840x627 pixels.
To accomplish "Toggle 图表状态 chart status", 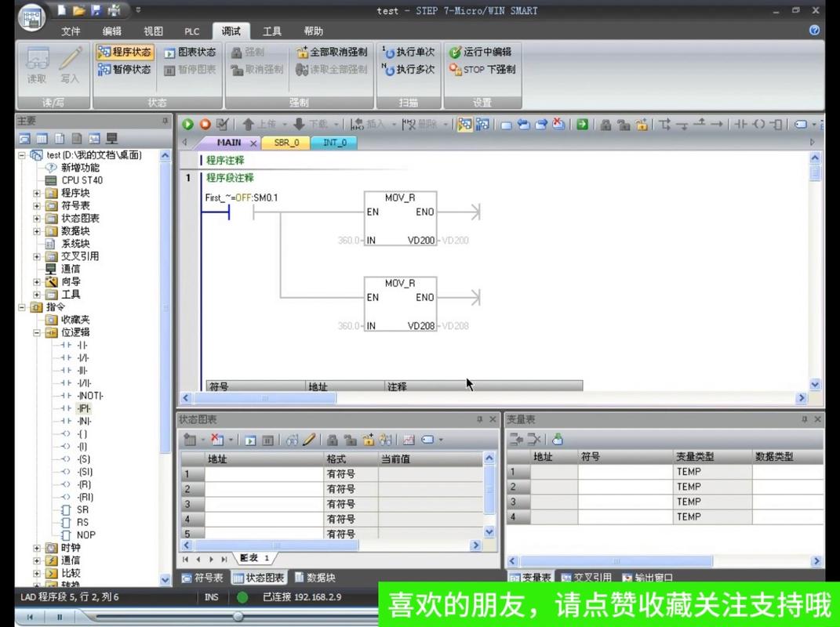I will tap(190, 52).
